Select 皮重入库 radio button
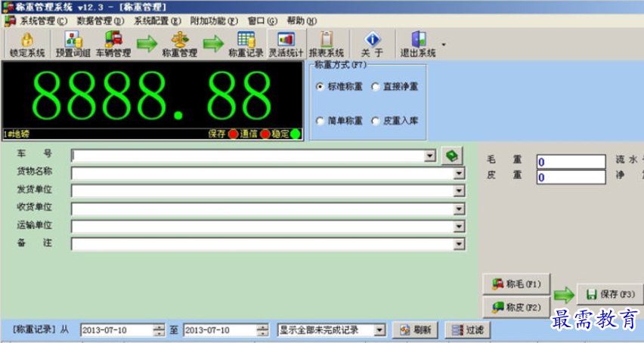Viewport: 644px width, 343px height. (x=376, y=121)
